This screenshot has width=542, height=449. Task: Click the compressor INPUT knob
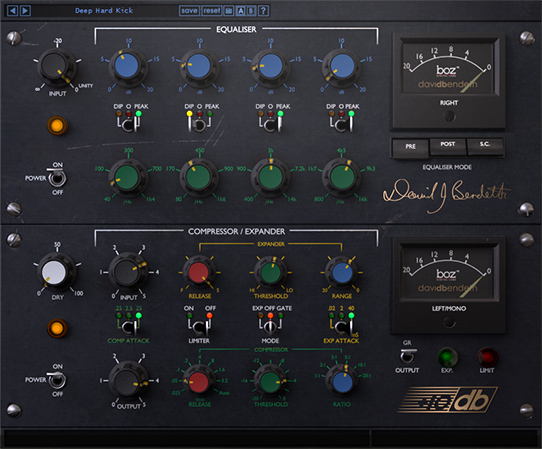[127, 272]
